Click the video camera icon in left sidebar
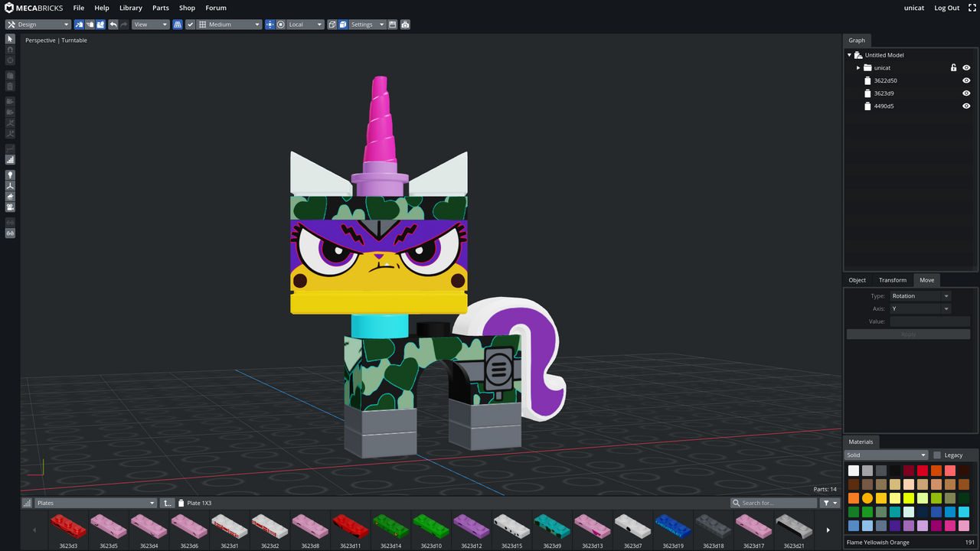The height and width of the screenshot is (551, 980). coord(11,207)
